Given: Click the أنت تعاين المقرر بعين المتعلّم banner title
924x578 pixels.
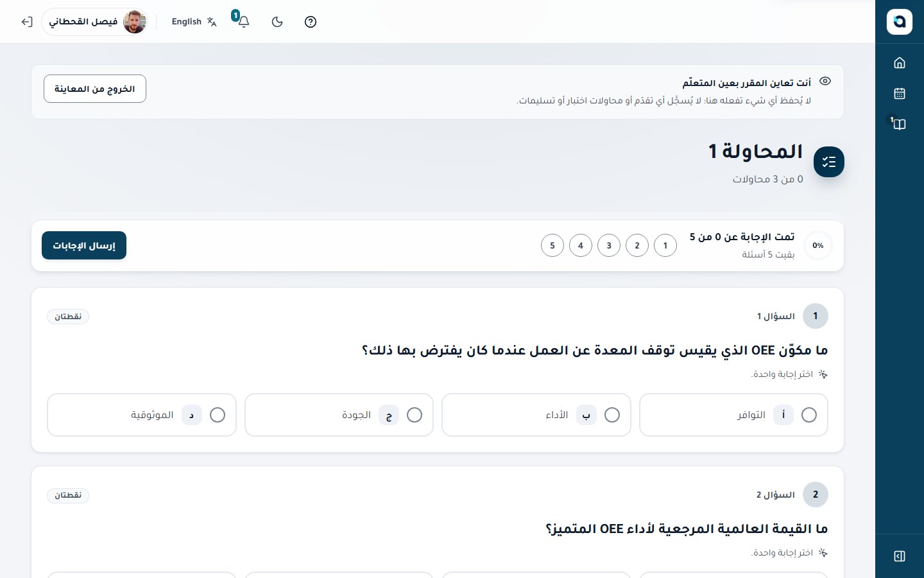Looking at the screenshot, I should coord(747,83).
